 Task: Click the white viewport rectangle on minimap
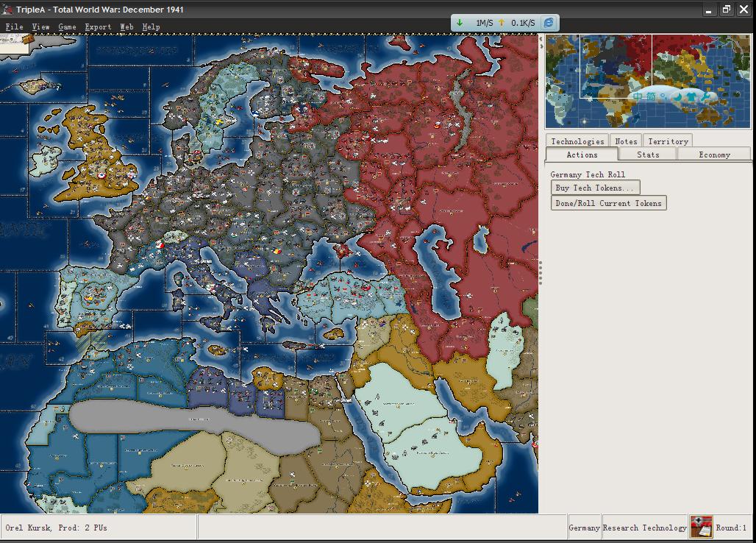tap(616, 66)
